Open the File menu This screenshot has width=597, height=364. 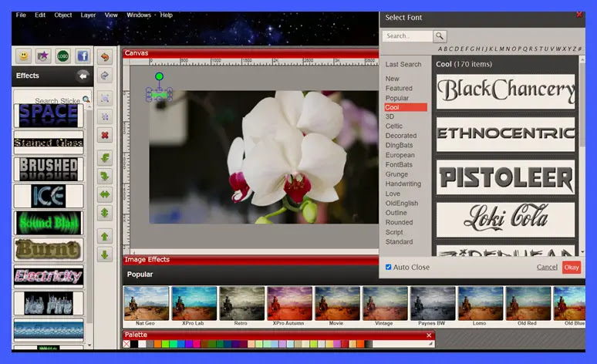(21, 15)
